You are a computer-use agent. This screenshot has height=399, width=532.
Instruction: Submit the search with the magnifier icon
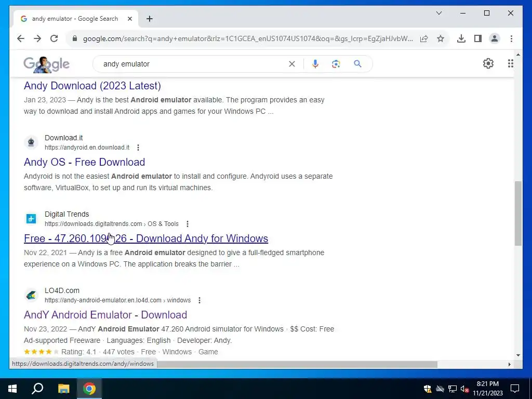357,64
